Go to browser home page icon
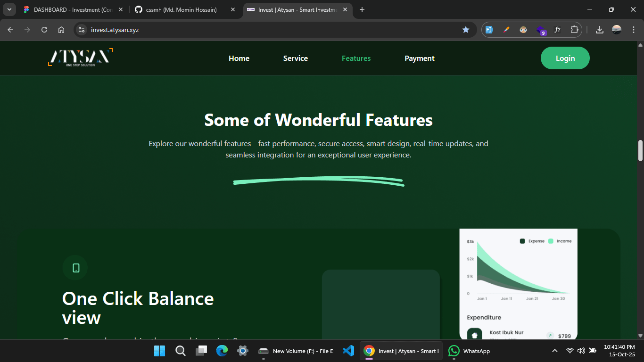The height and width of the screenshot is (362, 644). [x=61, y=30]
